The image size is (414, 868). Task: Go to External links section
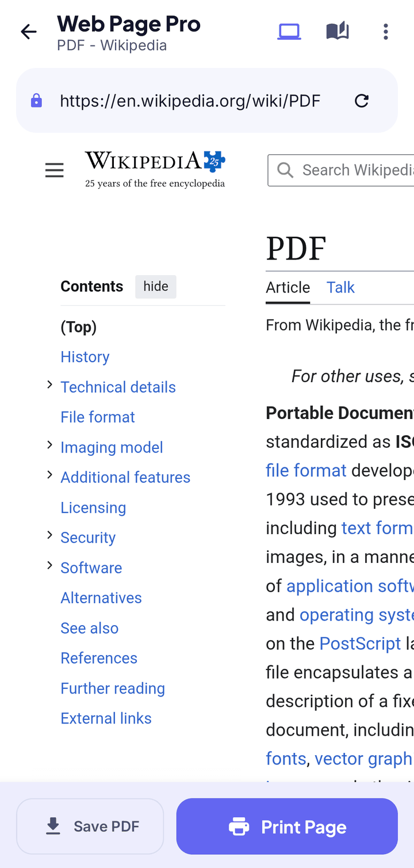click(106, 718)
